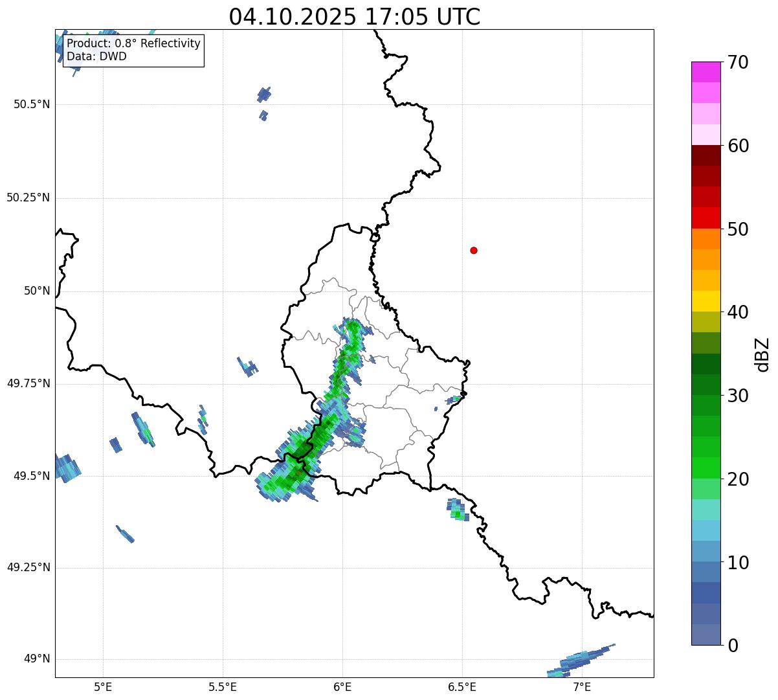Pick the bright red colorbar segment above 50
The image size is (778, 700).
coord(706,218)
